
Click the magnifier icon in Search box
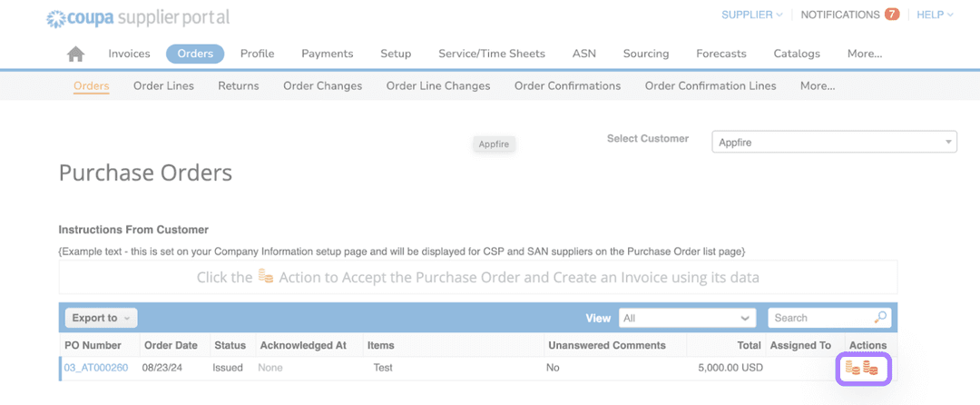(x=880, y=318)
